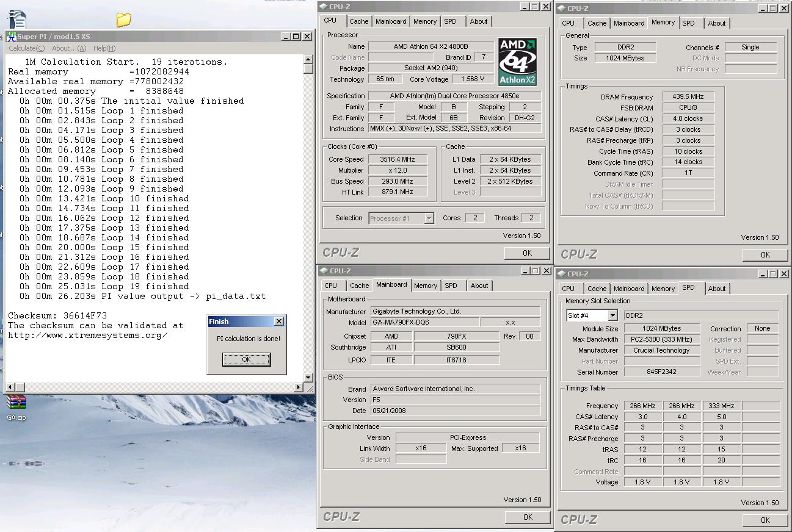Click CPU tab in the CPU-Z Mainboard window
The height and width of the screenshot is (532, 792).
click(330, 286)
